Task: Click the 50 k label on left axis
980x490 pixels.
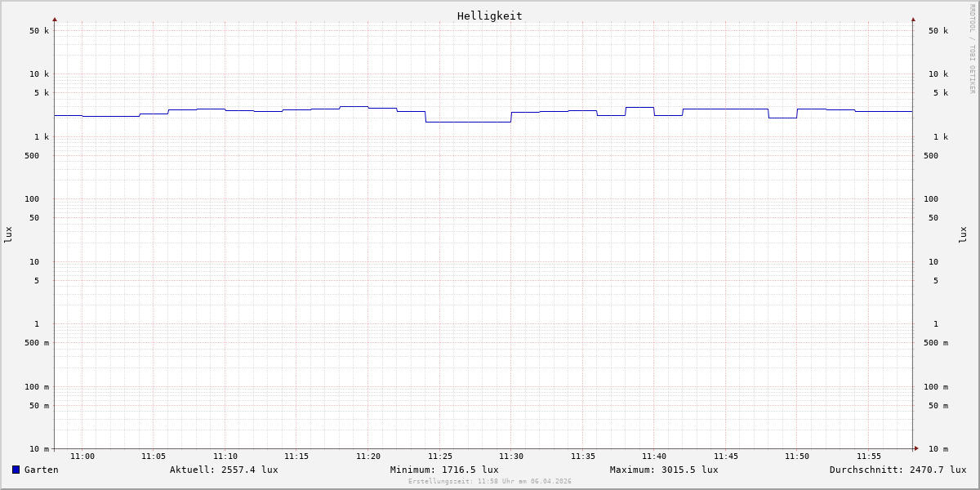Action: point(39,31)
